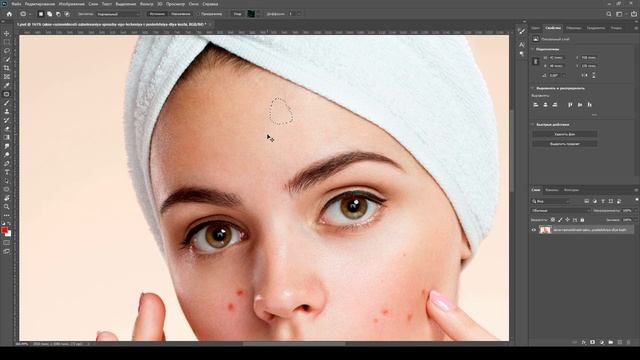
Task: Click the Add to selection mode icon
Action: point(49,14)
